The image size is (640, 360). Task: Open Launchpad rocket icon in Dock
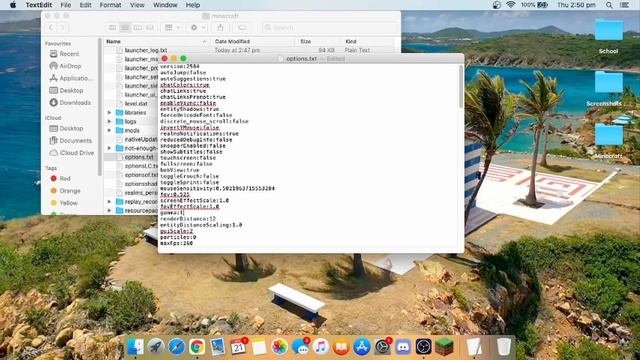point(156,347)
